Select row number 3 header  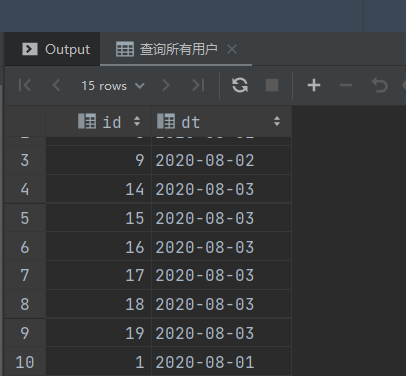pyautogui.click(x=25, y=160)
